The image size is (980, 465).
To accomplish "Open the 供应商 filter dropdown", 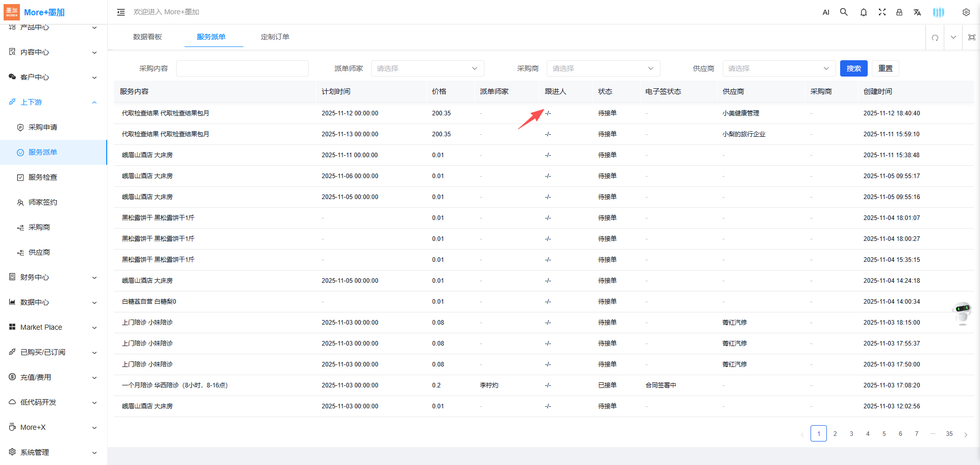I will point(778,68).
